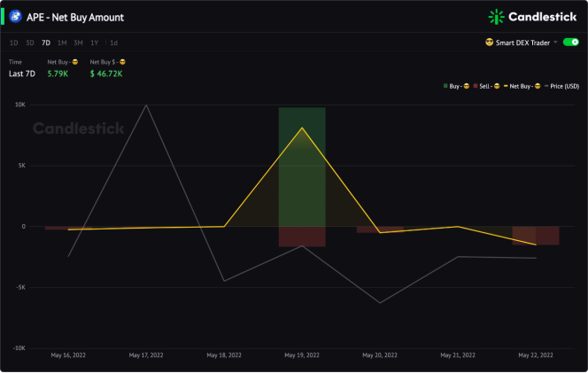
Task: Click the red May 22 sell bar
Action: pos(536,236)
